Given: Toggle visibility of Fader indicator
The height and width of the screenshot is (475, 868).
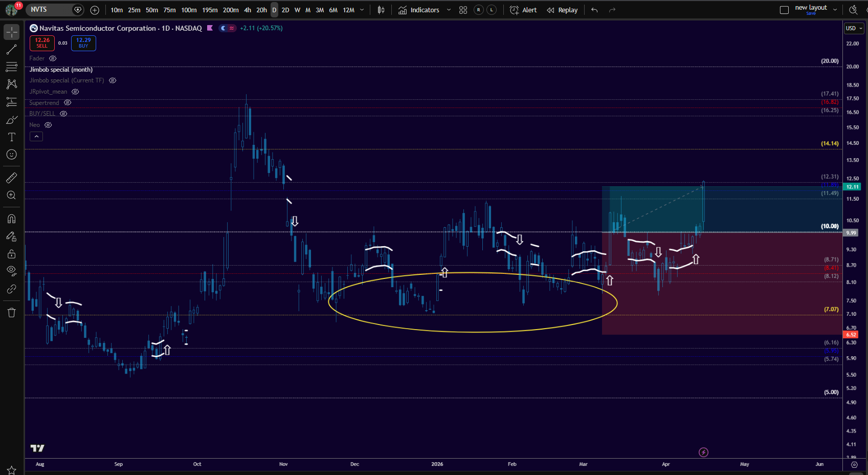Looking at the screenshot, I should pyautogui.click(x=53, y=58).
